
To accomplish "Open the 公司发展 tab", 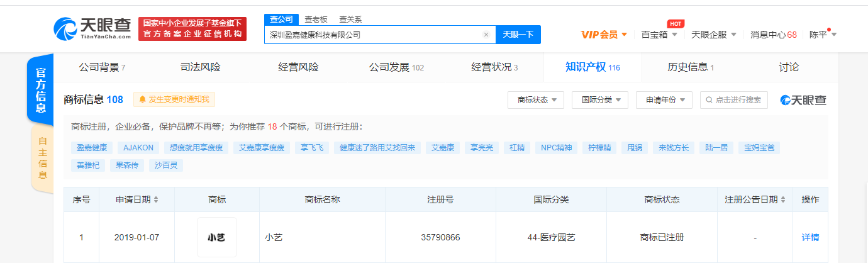I will 397,67.
